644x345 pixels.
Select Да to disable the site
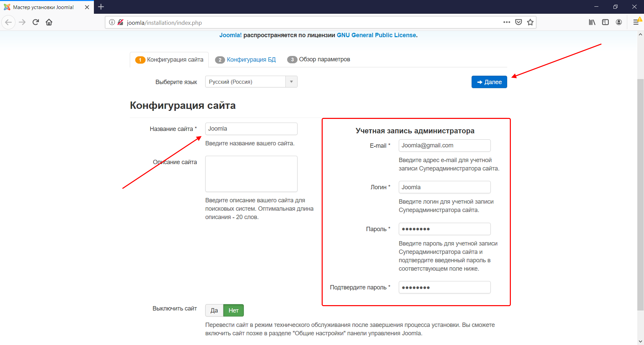click(214, 310)
